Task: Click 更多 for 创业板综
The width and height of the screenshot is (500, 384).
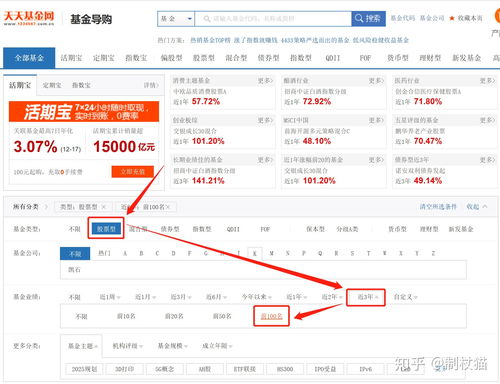Action: [265, 120]
